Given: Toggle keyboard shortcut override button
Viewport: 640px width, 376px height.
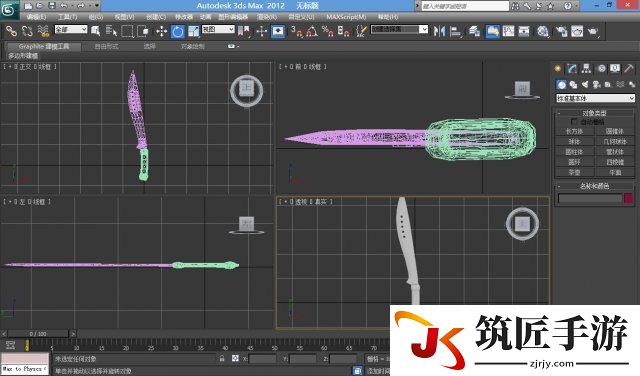Looking at the screenshot, I should [x=278, y=31].
